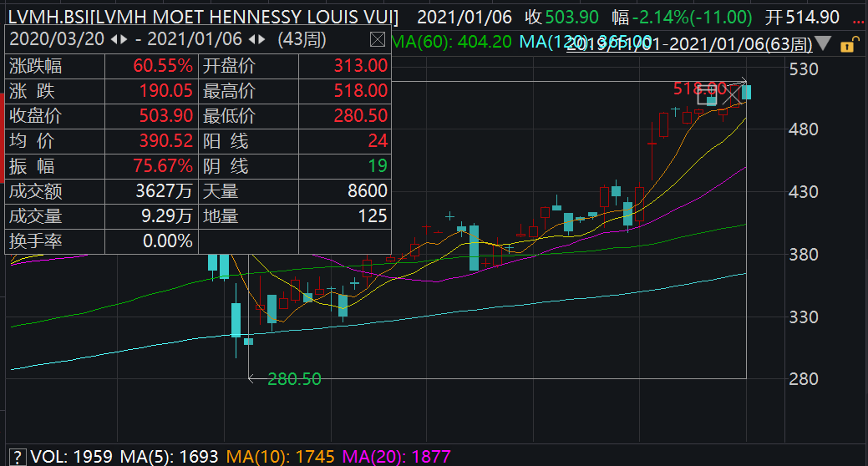Step the start date 2020/03/20 backward
Image resolution: width=868 pixels, height=466 pixels.
click(114, 39)
